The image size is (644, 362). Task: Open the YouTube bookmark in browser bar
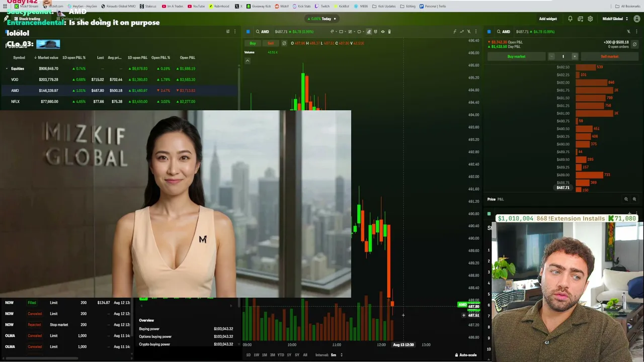196,6
